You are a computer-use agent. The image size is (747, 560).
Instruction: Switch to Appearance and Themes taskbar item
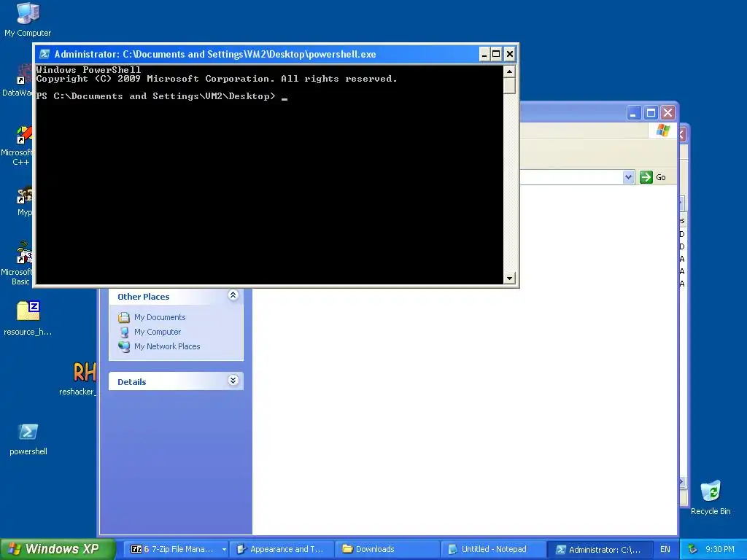click(x=282, y=549)
